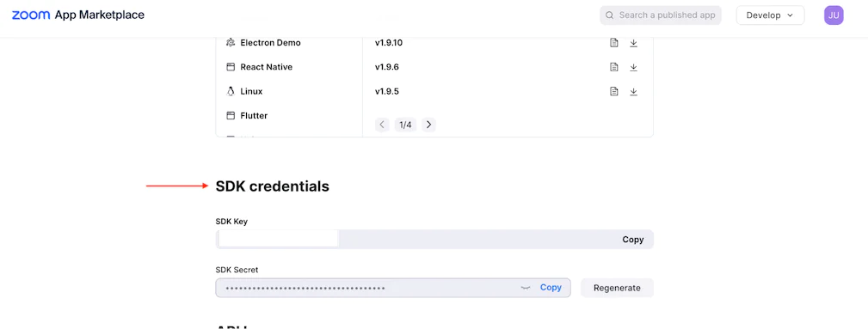Image resolution: width=868 pixels, height=329 pixels.
Task: Download the Linux SDK v1.9.5
Action: pos(634,92)
